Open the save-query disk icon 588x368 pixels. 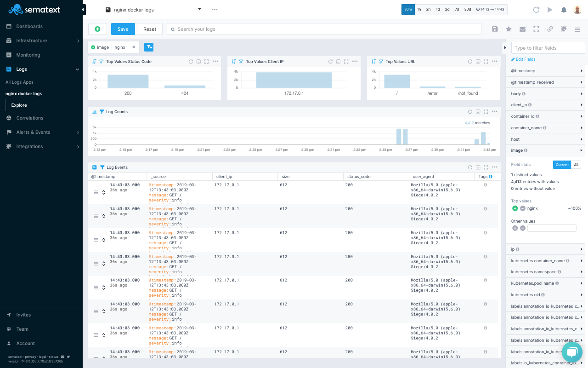(x=495, y=29)
